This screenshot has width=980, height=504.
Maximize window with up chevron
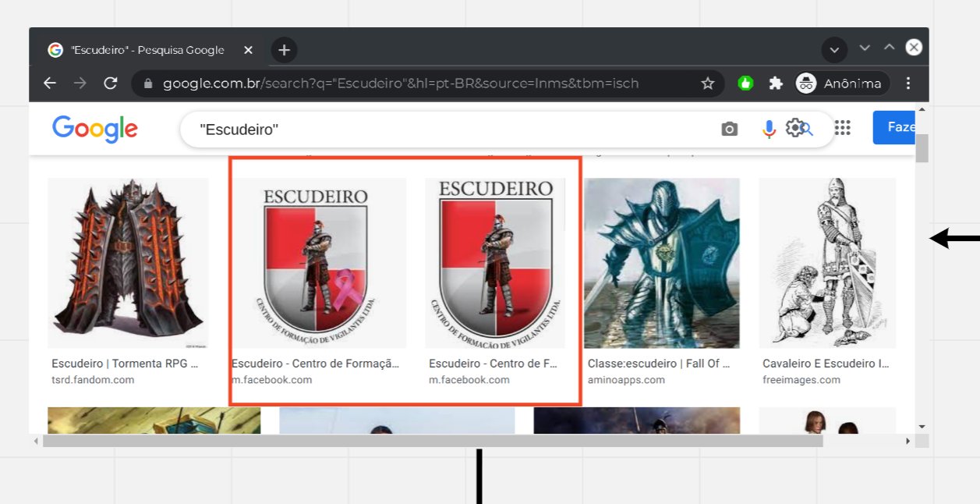pos(889,48)
